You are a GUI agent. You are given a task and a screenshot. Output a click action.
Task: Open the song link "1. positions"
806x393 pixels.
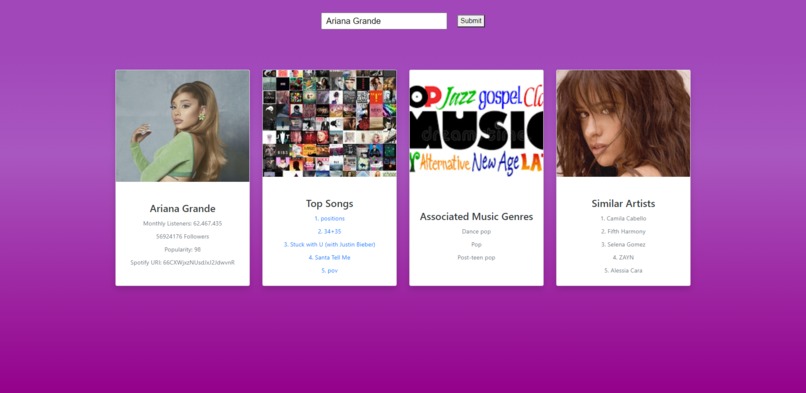[329, 218]
